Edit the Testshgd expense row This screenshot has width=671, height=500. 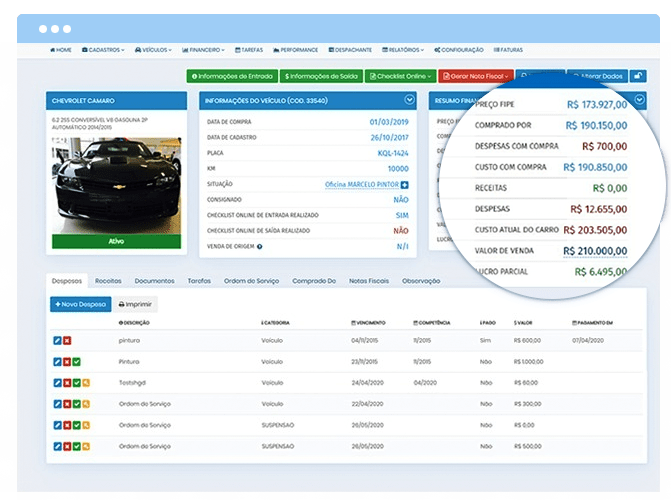tap(57, 383)
